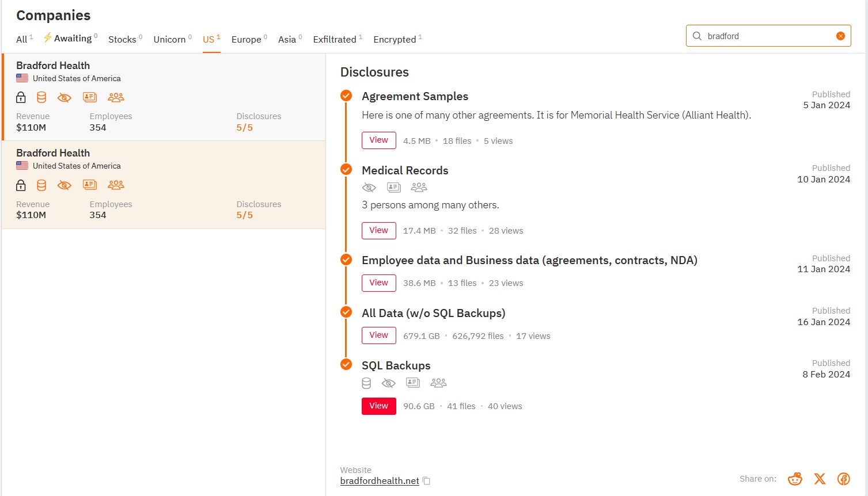Click the database icon under SQL Backups
Viewport: 868px width, 496px height.
click(366, 383)
